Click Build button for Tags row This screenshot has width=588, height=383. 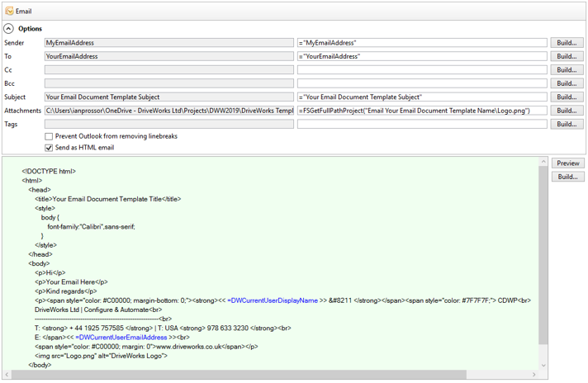tap(567, 124)
